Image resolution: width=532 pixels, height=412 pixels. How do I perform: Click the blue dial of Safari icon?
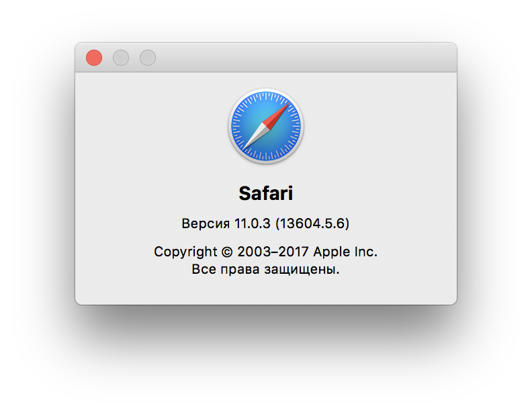pyautogui.click(x=247, y=115)
